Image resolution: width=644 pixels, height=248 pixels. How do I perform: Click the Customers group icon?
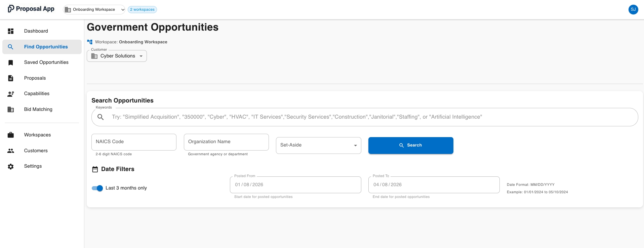click(11, 151)
